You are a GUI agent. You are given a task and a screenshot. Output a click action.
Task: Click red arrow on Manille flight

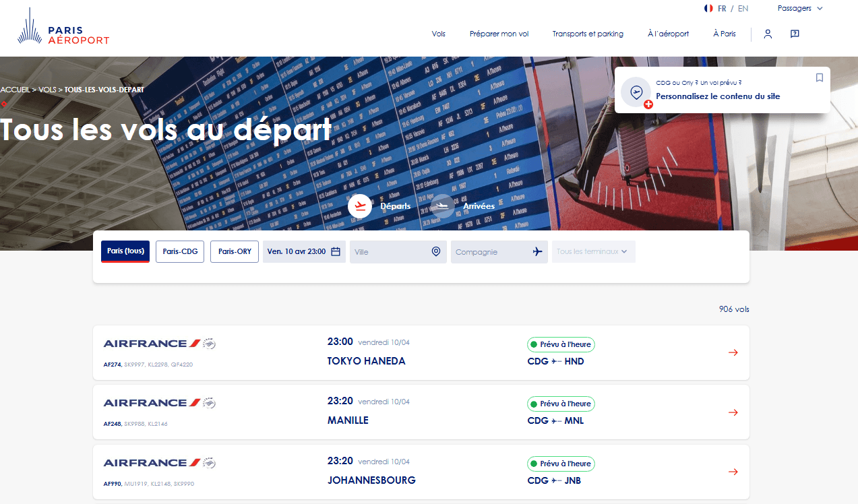[733, 412]
